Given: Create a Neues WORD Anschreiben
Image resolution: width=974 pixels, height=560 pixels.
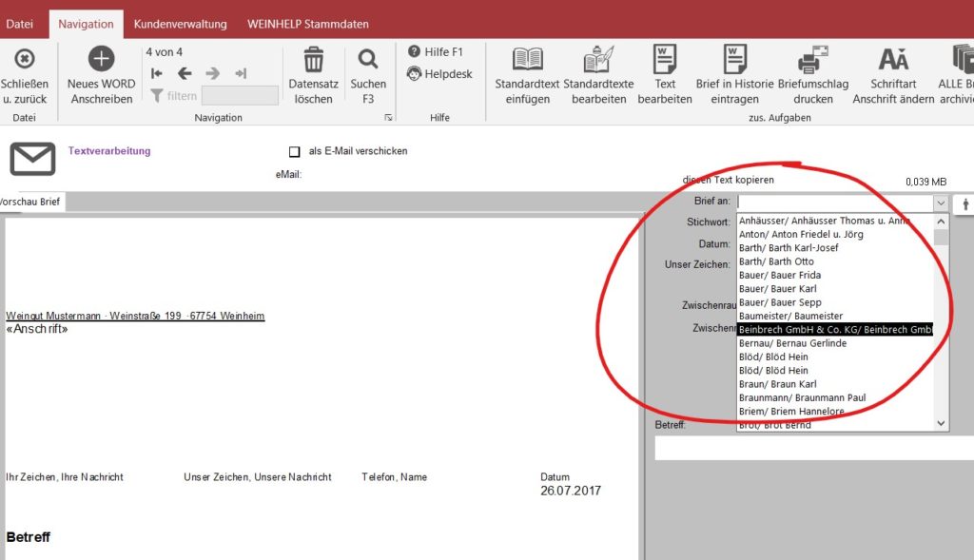Looking at the screenshot, I should pyautogui.click(x=101, y=59).
